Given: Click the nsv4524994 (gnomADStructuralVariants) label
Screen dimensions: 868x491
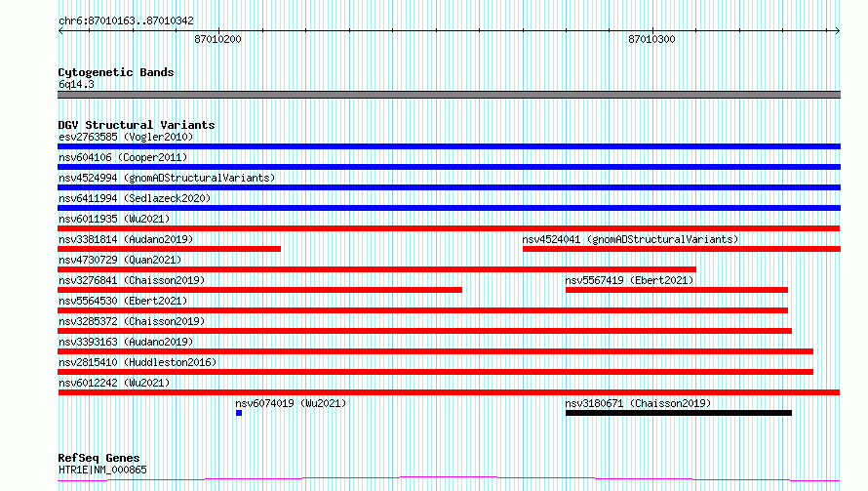Looking at the screenshot, I should [167, 178].
